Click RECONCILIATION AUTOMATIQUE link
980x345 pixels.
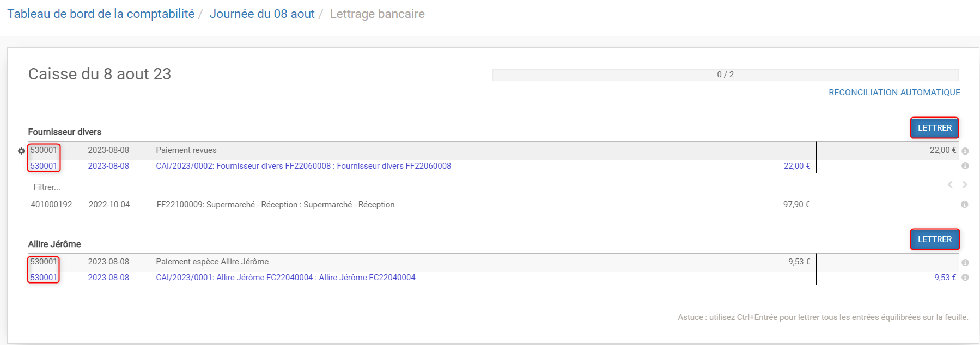(x=894, y=93)
